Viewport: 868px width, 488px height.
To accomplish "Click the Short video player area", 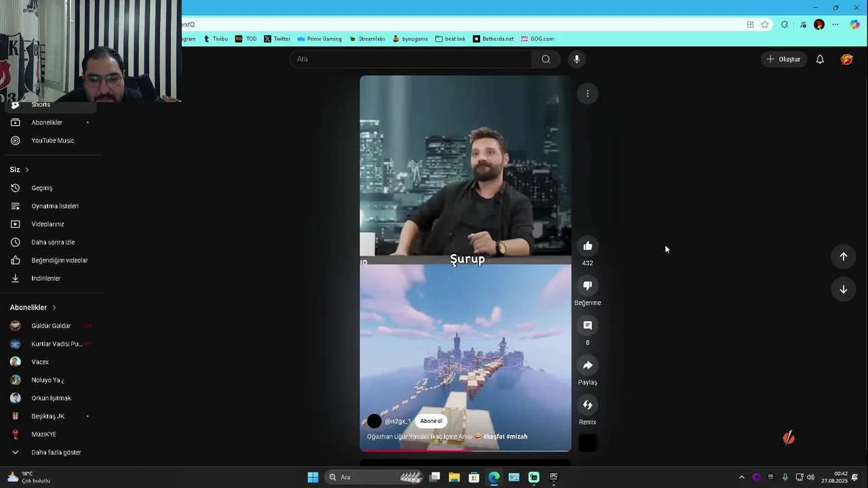I will pos(465,263).
